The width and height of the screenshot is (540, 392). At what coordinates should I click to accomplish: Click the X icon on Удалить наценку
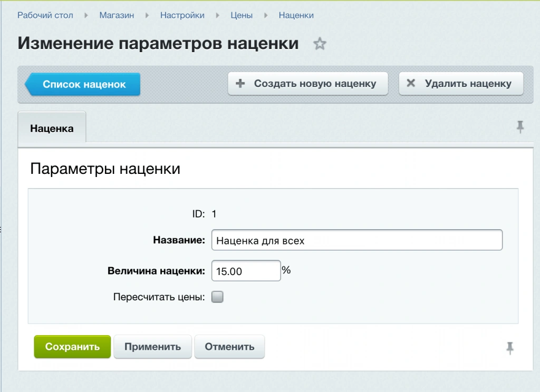pyautogui.click(x=411, y=83)
